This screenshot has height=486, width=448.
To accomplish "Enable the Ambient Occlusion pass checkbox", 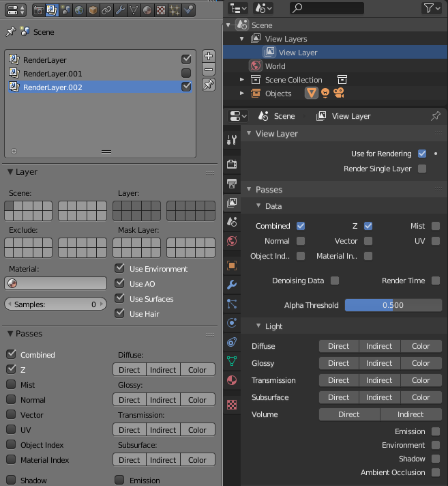I will 436,472.
